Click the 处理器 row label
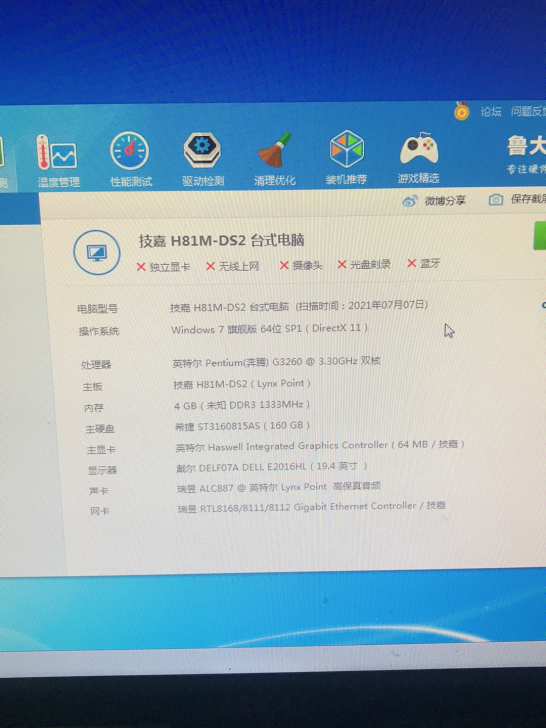The image size is (546, 728). (96, 365)
